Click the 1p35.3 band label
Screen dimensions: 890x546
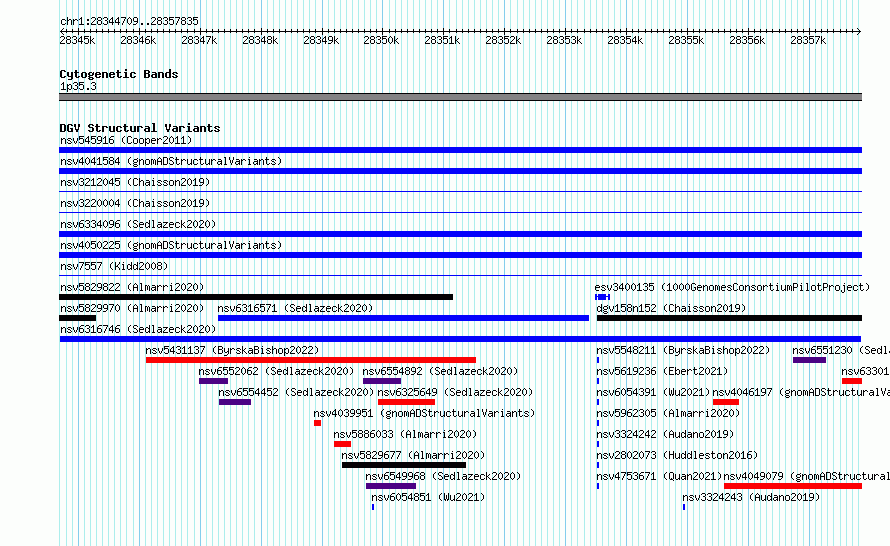pos(78,86)
